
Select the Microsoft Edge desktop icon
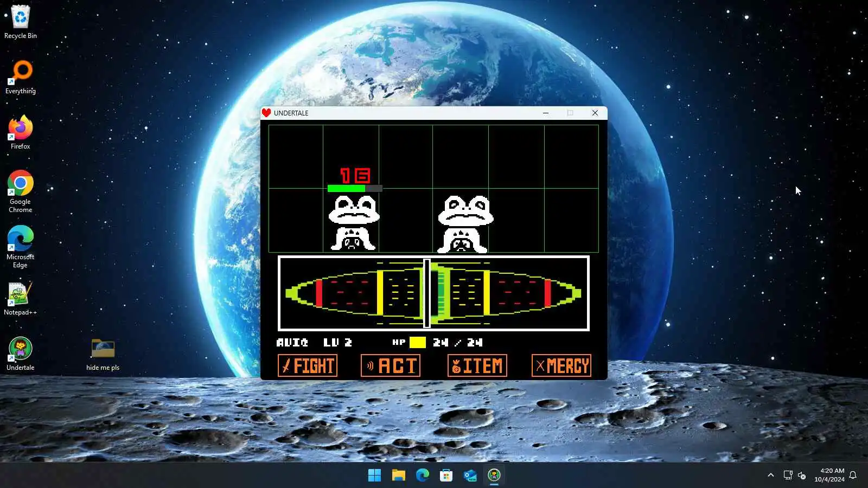(21, 247)
